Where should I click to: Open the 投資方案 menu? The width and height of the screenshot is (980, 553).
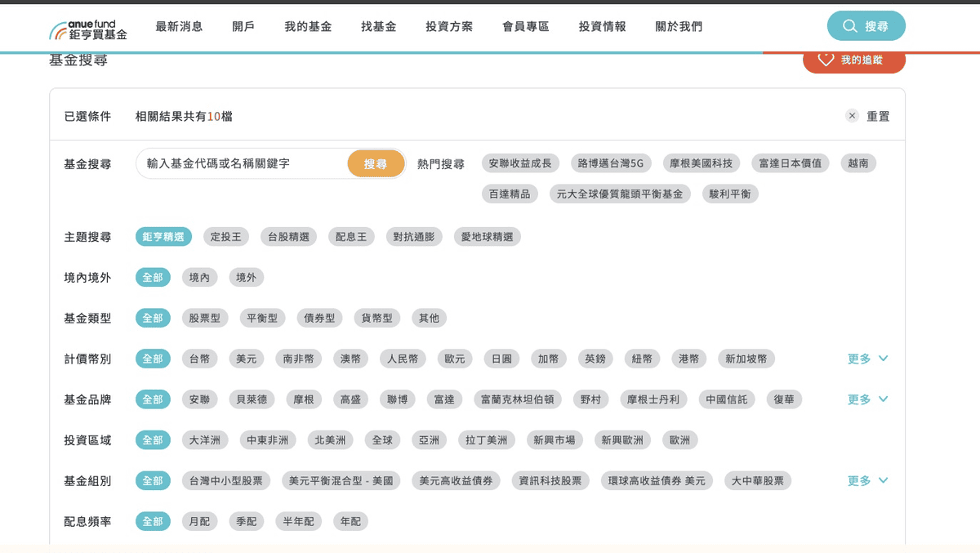449,26
